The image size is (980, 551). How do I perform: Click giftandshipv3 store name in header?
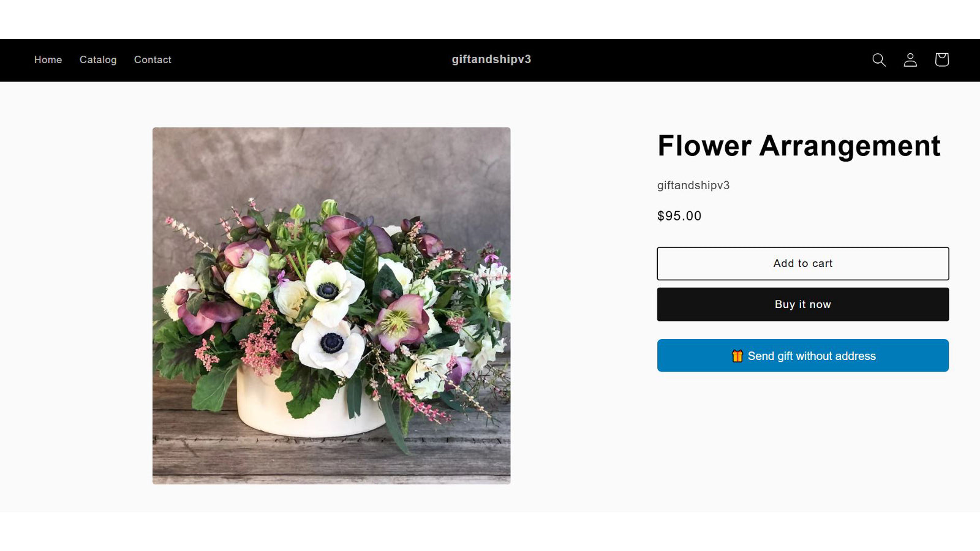(x=491, y=59)
